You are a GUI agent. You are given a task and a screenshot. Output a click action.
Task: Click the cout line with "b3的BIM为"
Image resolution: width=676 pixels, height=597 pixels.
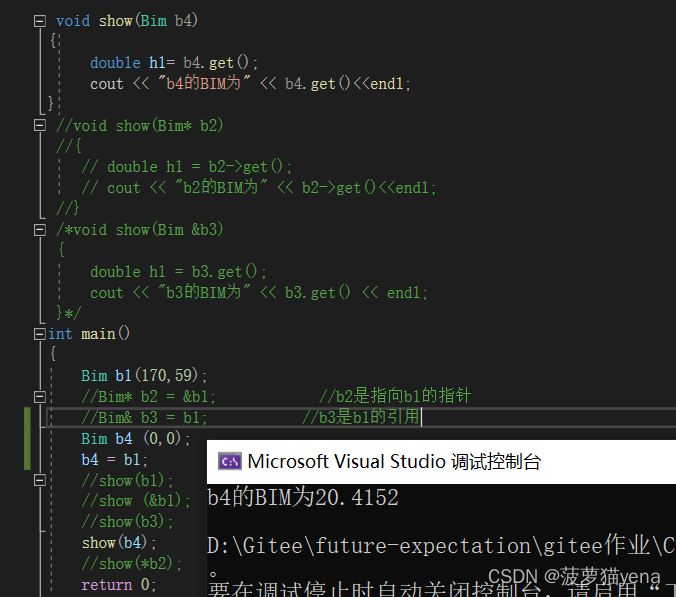coord(259,293)
